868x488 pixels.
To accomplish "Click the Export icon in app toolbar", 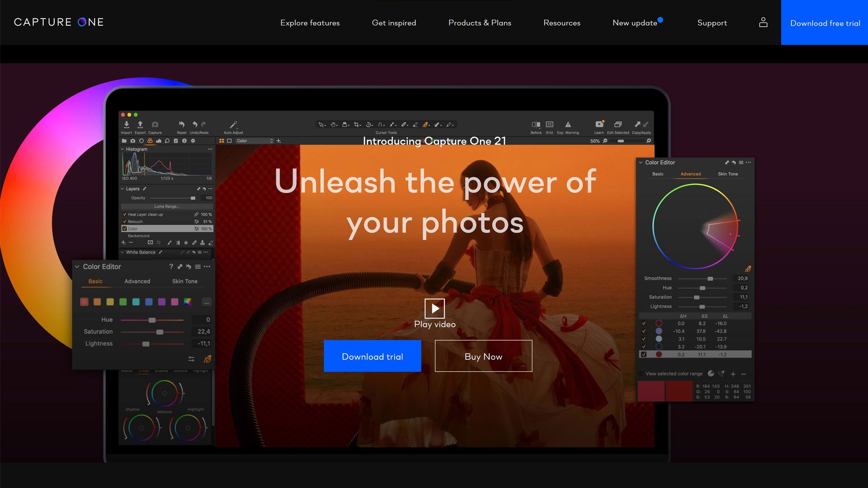I will tap(140, 124).
